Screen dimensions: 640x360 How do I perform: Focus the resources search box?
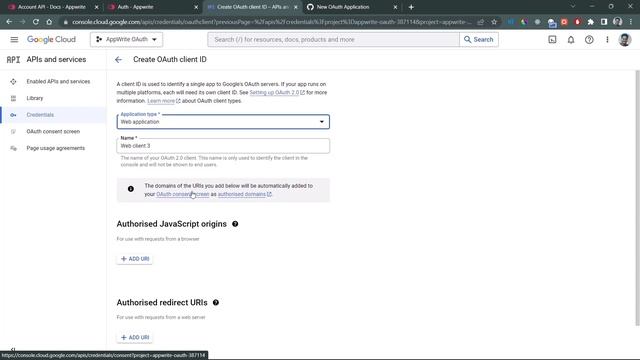(x=333, y=40)
